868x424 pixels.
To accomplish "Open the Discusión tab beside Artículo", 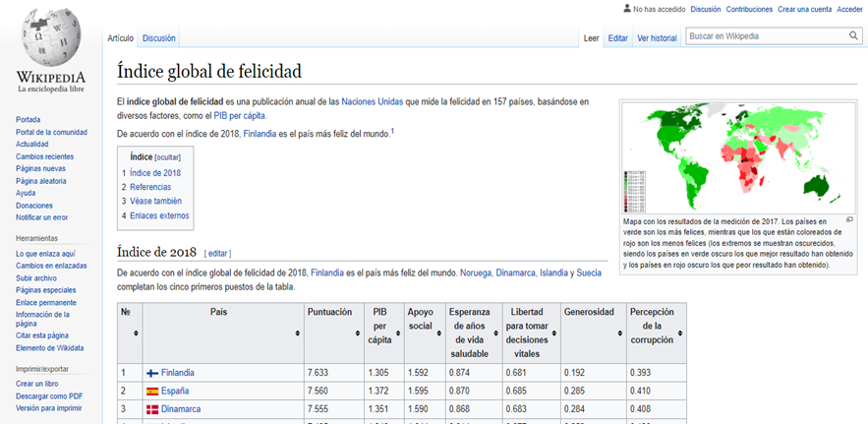I will [x=159, y=38].
